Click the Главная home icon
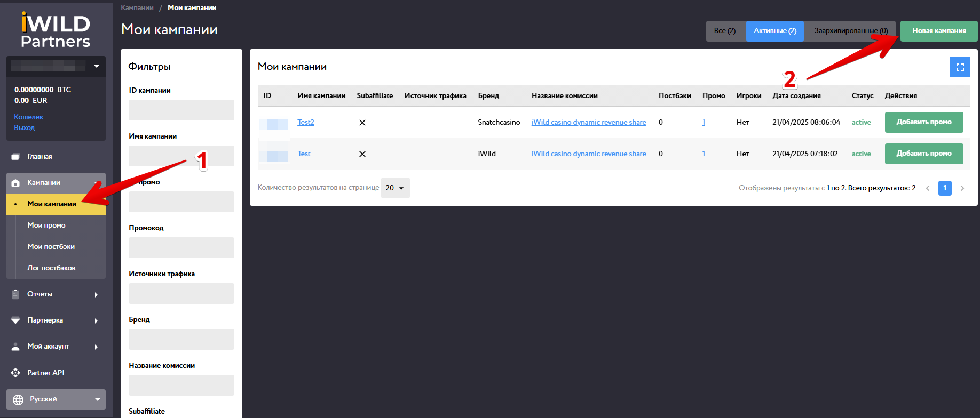Image resolution: width=980 pixels, height=418 pixels. tap(15, 157)
